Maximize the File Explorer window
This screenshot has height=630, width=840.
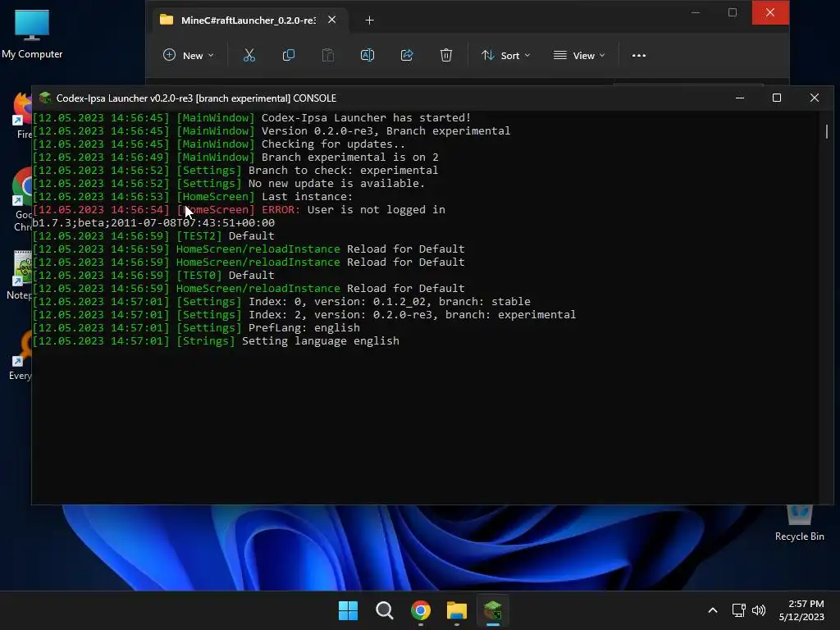(733, 12)
